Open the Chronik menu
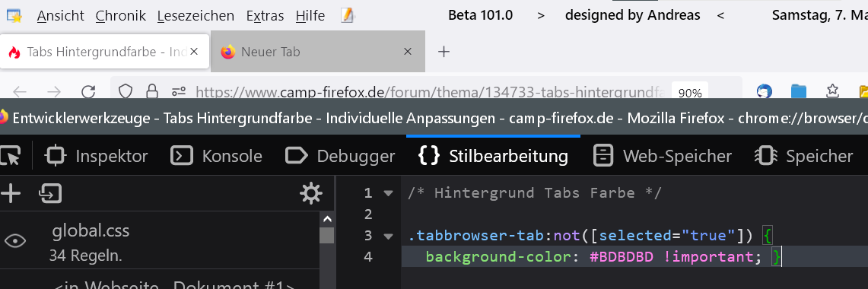This screenshot has width=868, height=289. (x=121, y=16)
